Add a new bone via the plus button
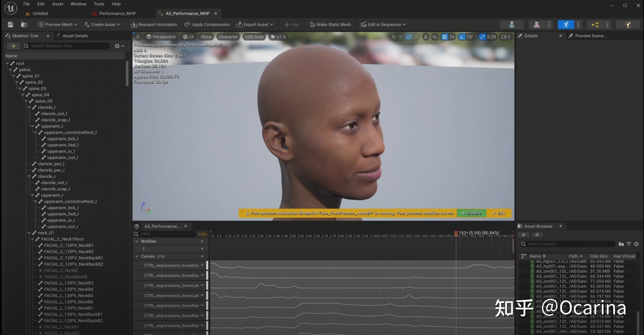The image size is (644, 335). 14,46
